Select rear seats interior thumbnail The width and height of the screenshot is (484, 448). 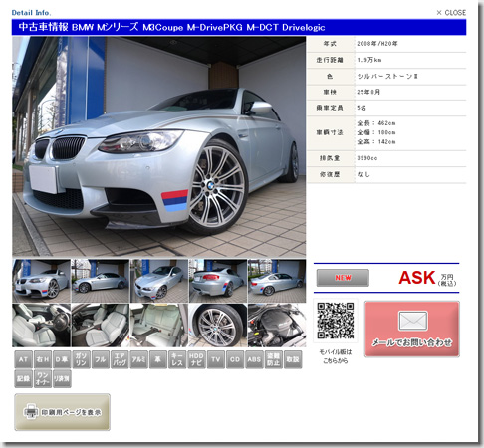click(159, 326)
